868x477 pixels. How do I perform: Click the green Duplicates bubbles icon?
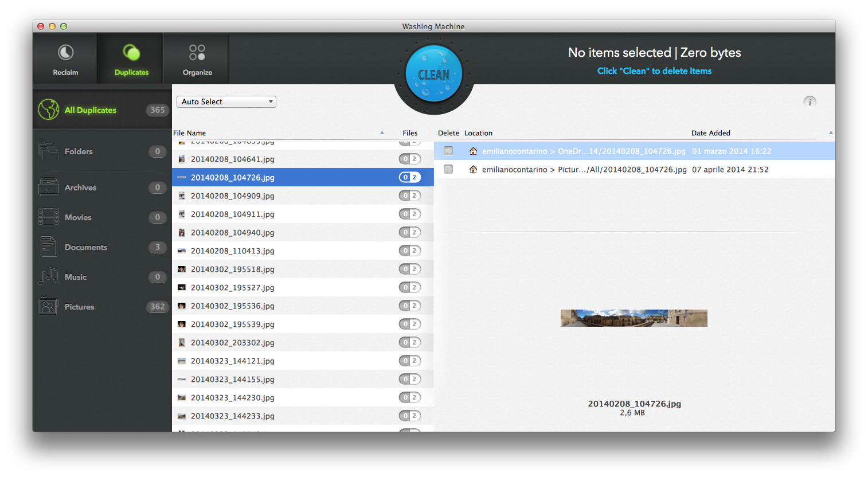[131, 53]
